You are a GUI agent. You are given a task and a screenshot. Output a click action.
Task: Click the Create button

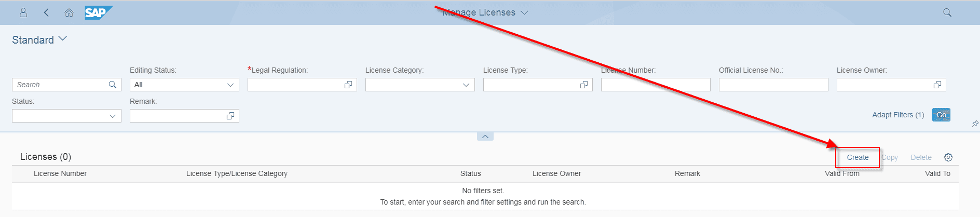857,157
